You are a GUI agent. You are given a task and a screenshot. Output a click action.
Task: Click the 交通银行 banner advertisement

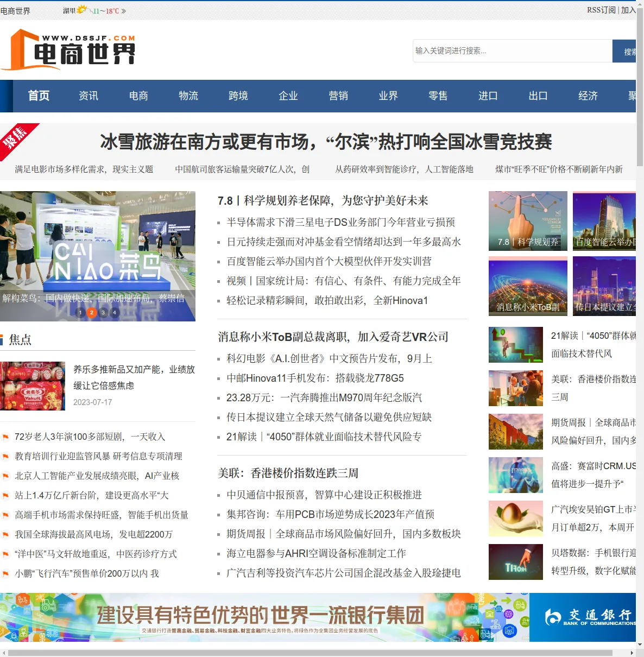tap(318, 617)
